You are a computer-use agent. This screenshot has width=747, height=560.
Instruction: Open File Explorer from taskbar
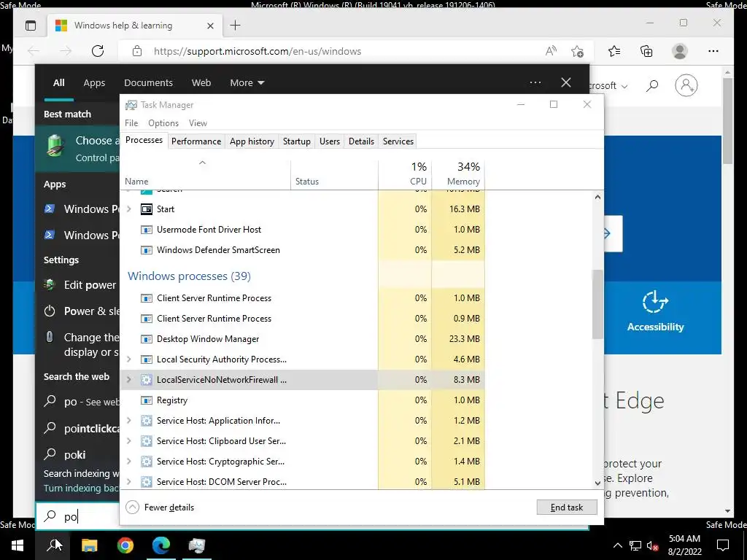click(89, 545)
